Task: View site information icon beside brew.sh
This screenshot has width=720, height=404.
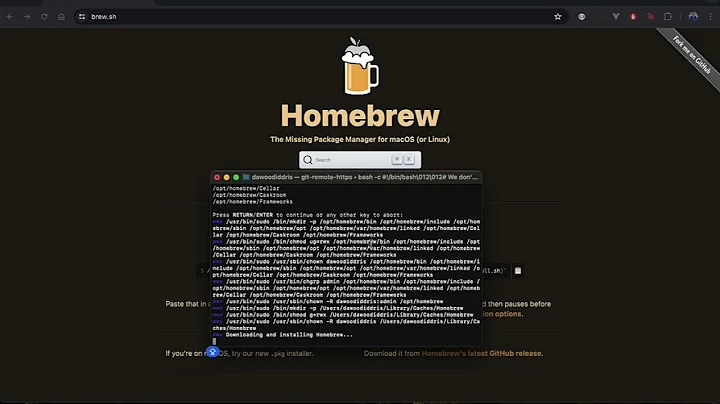Action: 82,17
